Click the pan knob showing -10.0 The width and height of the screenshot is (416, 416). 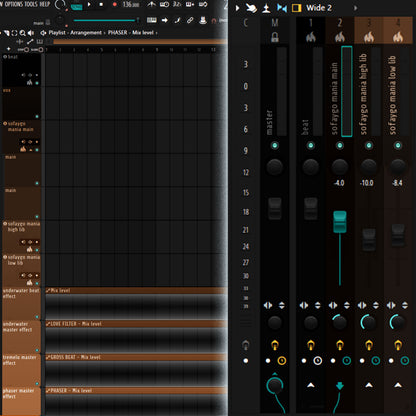(x=369, y=167)
